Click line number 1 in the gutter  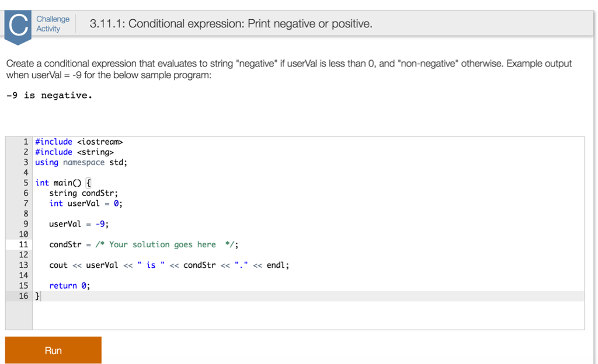pos(26,141)
